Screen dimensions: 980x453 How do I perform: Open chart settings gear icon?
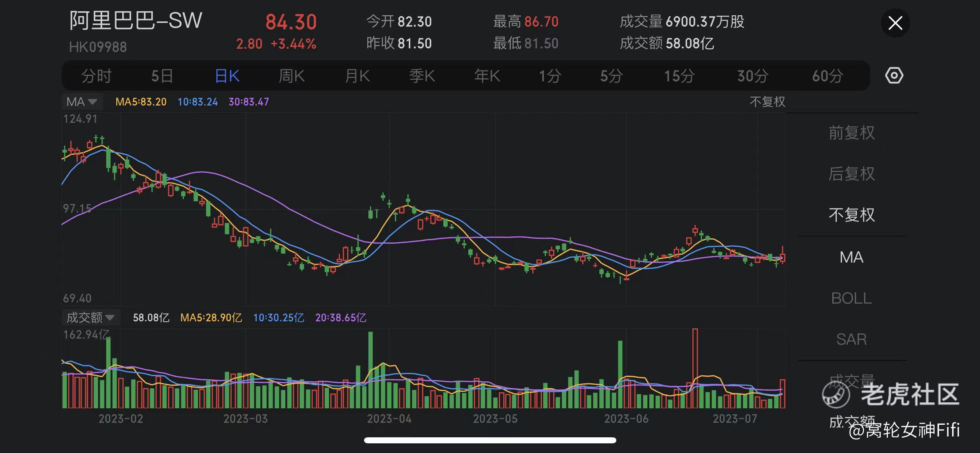894,76
